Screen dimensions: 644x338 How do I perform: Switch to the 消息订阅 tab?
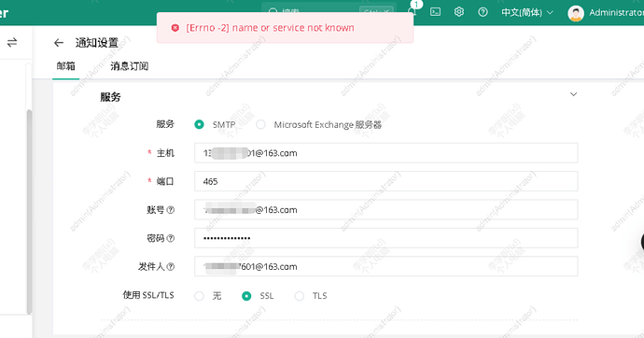(130, 66)
